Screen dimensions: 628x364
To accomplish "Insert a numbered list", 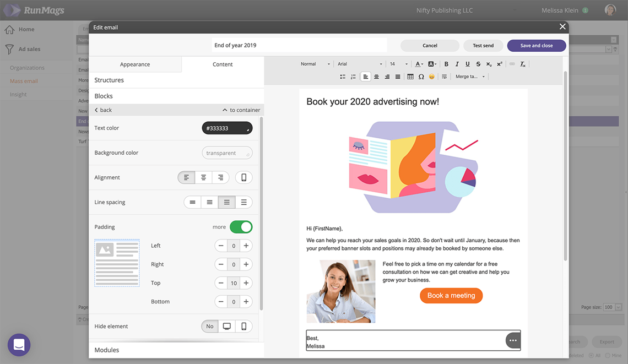I will tap(353, 77).
